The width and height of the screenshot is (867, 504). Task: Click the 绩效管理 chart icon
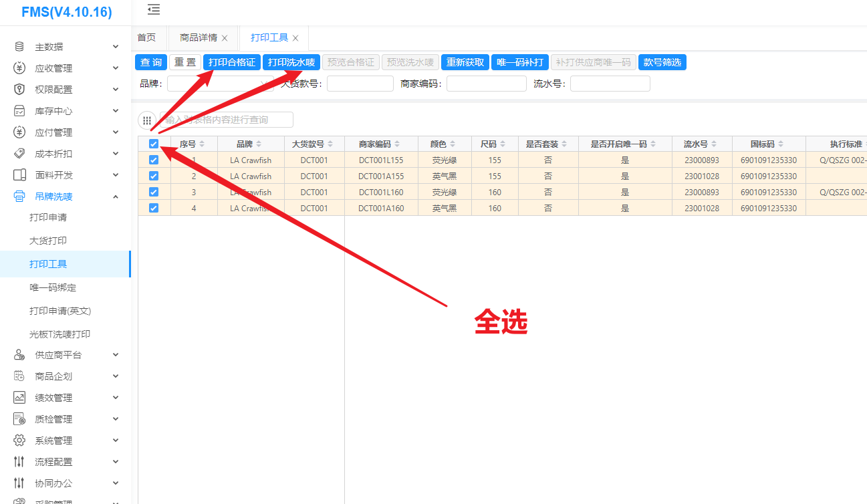point(19,398)
